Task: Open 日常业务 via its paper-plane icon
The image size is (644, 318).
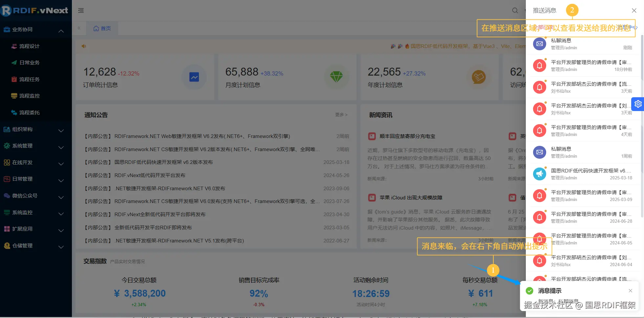Action: 14,62
